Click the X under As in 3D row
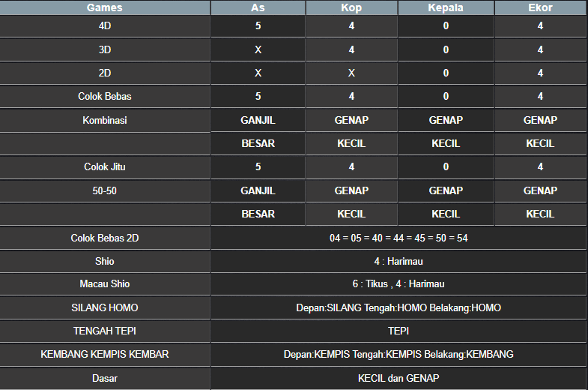 (258, 49)
